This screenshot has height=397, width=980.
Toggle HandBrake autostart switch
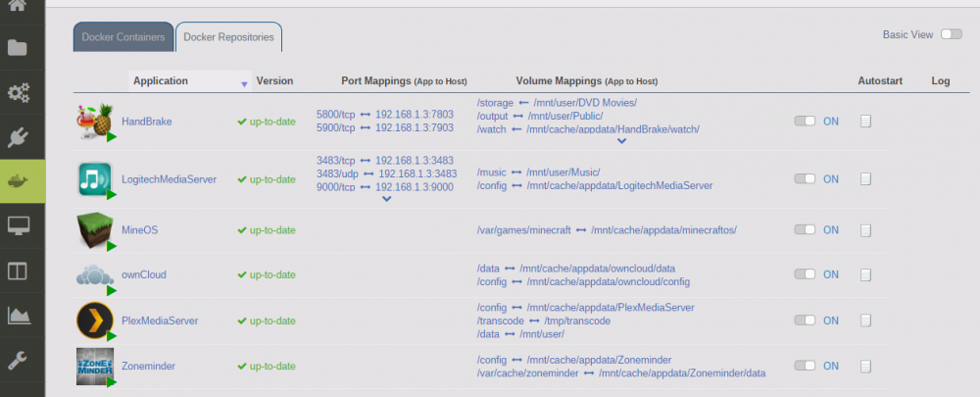tap(805, 122)
